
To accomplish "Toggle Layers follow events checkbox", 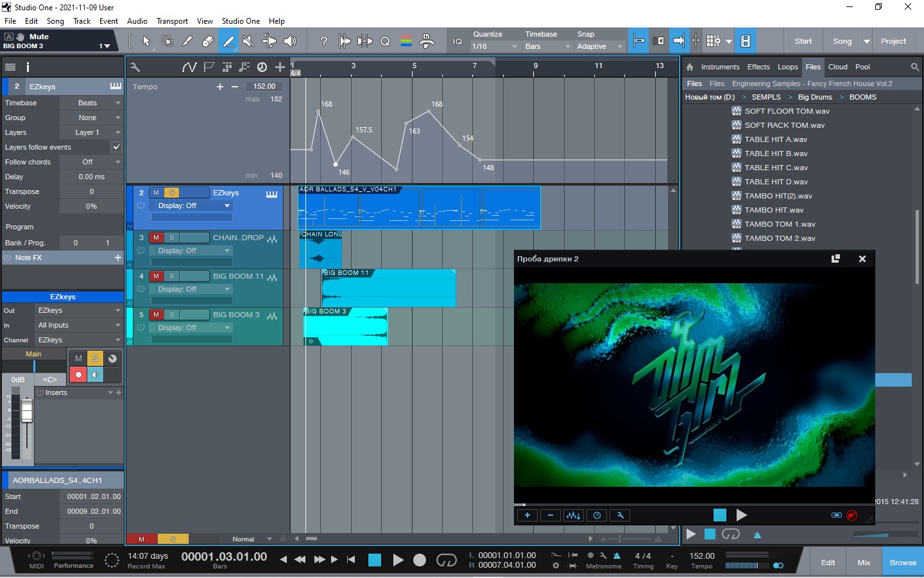I will (x=116, y=147).
